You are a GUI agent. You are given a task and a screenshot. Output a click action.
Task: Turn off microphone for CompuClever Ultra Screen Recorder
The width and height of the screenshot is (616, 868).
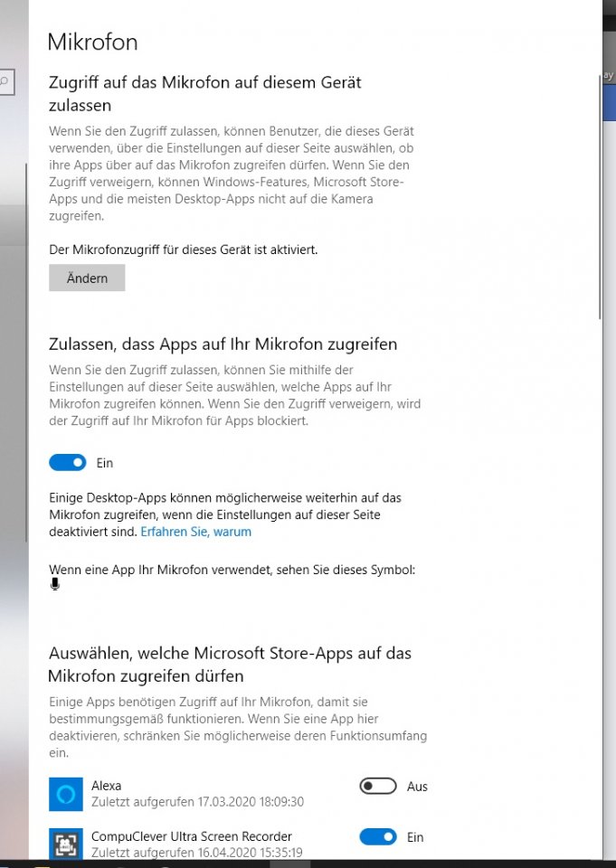(378, 837)
